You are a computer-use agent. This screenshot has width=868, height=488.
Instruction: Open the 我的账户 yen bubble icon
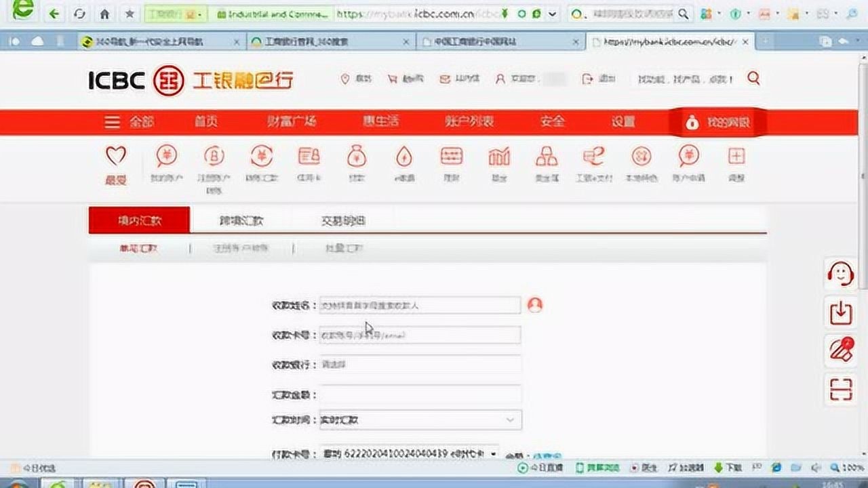pos(166,157)
